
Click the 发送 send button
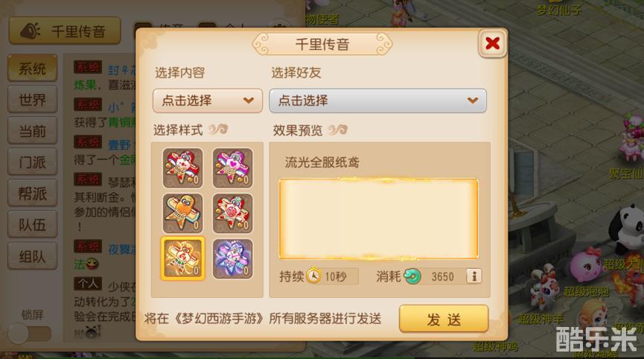click(444, 319)
